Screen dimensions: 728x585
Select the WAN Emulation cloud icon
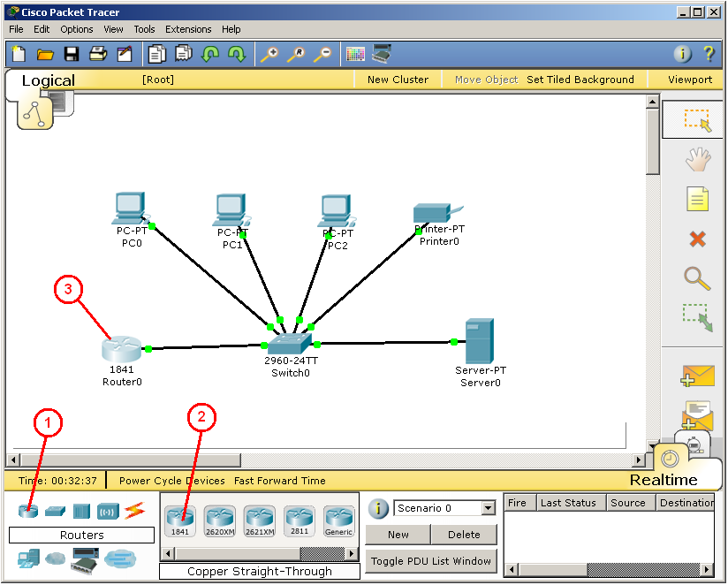click(56, 558)
